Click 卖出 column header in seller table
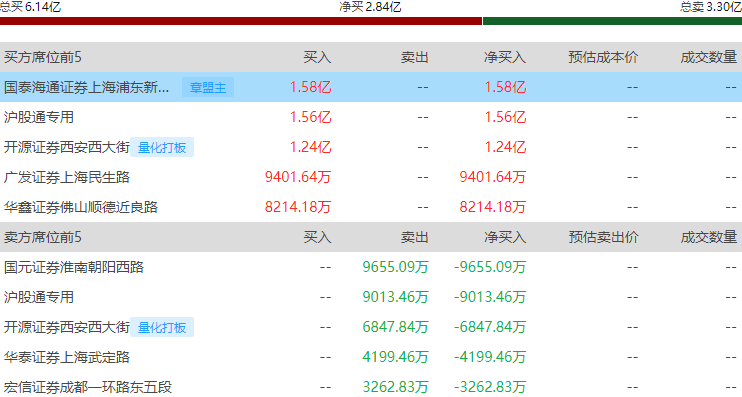Viewport: 742px width, 397px height. [415, 237]
